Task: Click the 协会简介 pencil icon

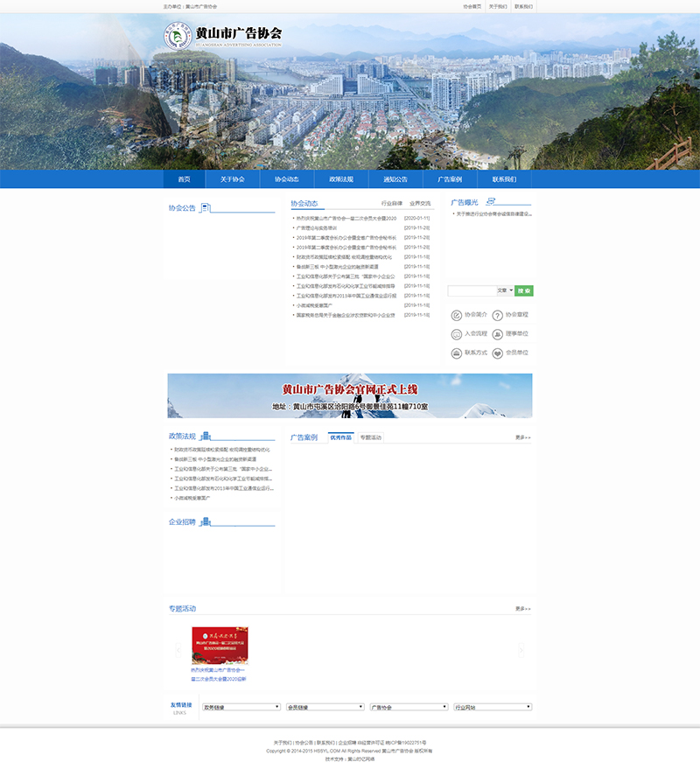Action: point(456,315)
